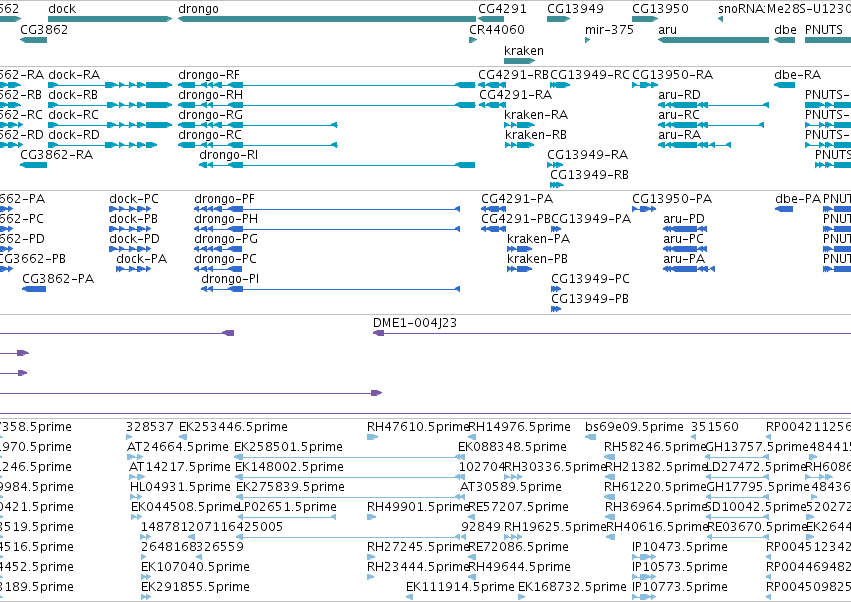Select the drongo-PI protein
The image size is (851, 602).
[x=331, y=289]
